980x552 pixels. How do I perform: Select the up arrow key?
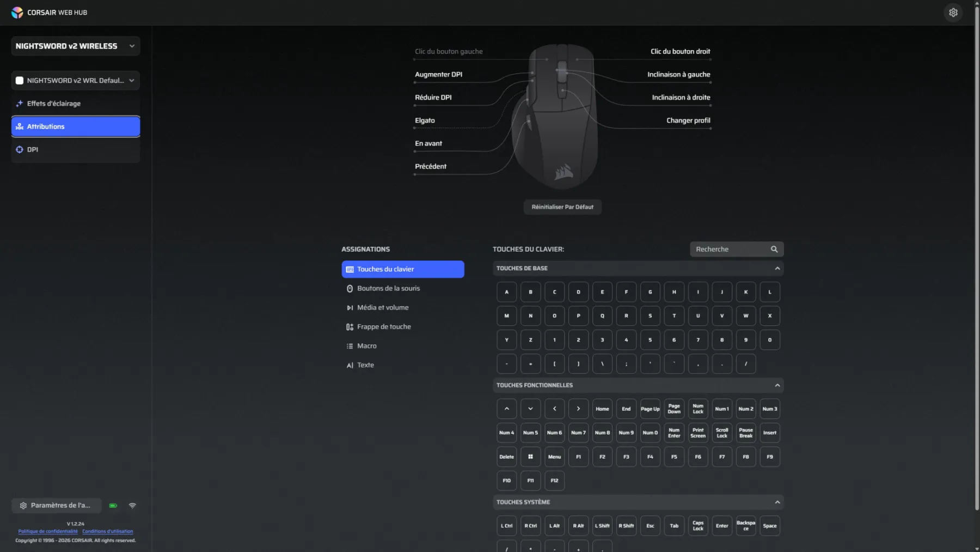(506, 409)
